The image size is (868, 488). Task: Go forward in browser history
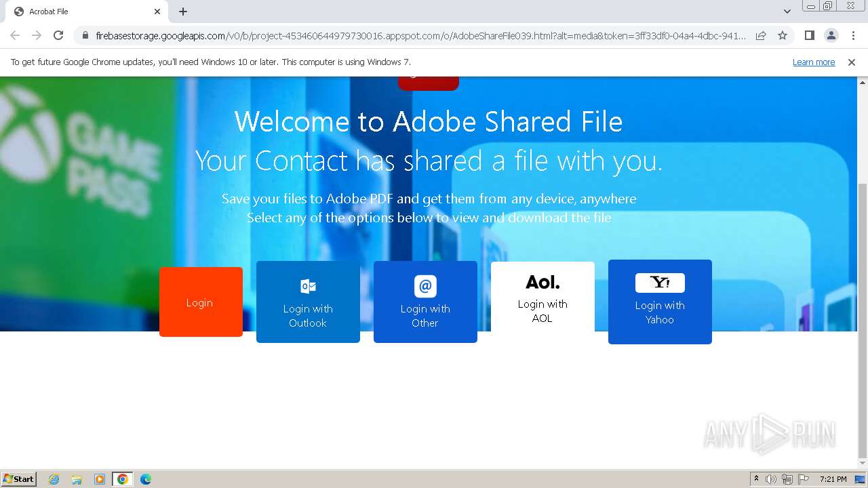pyautogui.click(x=37, y=35)
